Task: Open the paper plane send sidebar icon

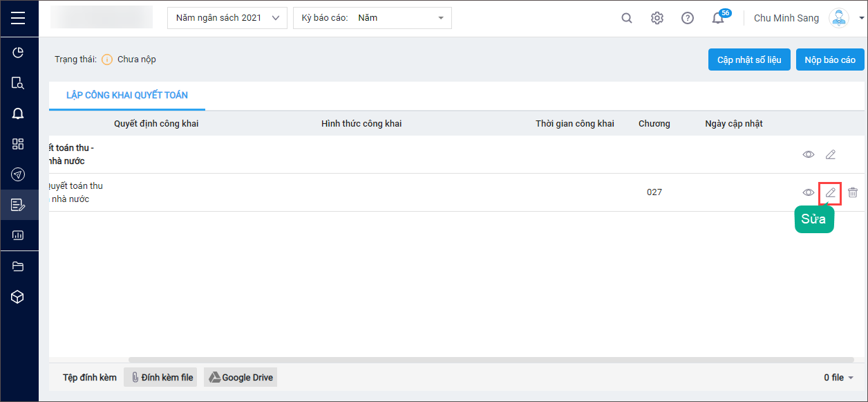Action: [x=19, y=174]
